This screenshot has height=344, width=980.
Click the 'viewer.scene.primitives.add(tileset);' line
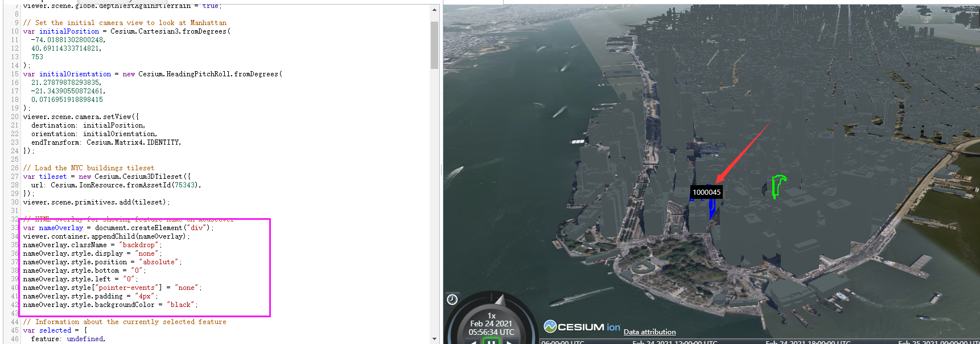pos(97,202)
